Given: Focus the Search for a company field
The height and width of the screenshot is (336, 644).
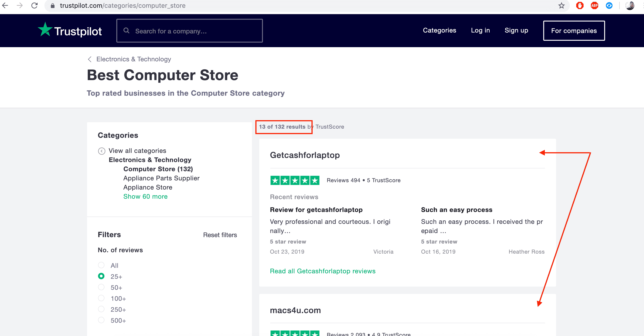Looking at the screenshot, I should tap(189, 30).
